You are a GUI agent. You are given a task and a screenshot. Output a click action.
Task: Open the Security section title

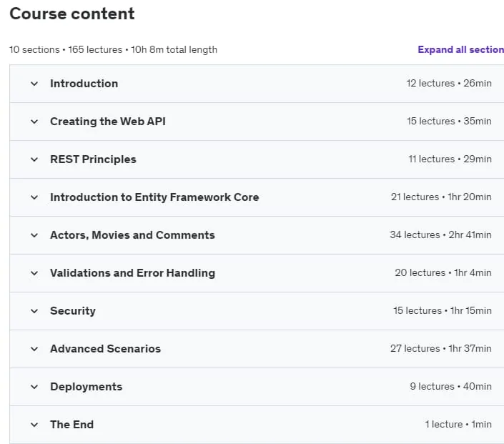click(x=73, y=311)
